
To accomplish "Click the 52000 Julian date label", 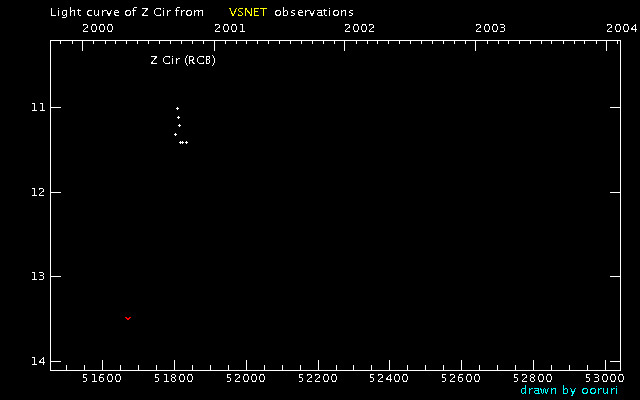I will [x=246, y=378].
